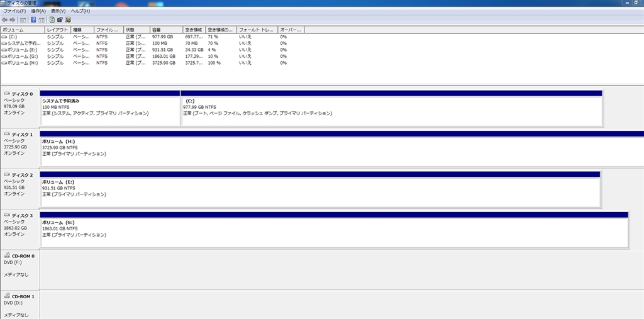
Task: Sort by the 種類 column header
Action: coord(82,30)
